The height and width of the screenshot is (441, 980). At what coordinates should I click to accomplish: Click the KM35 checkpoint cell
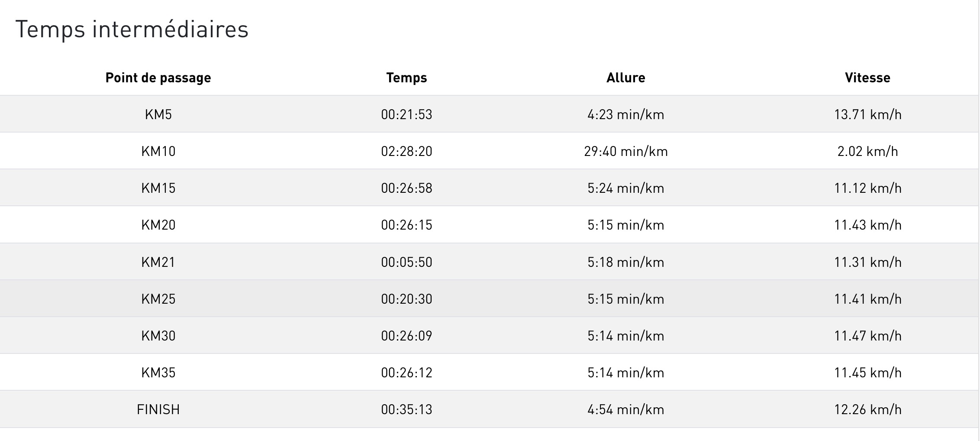coord(158,373)
